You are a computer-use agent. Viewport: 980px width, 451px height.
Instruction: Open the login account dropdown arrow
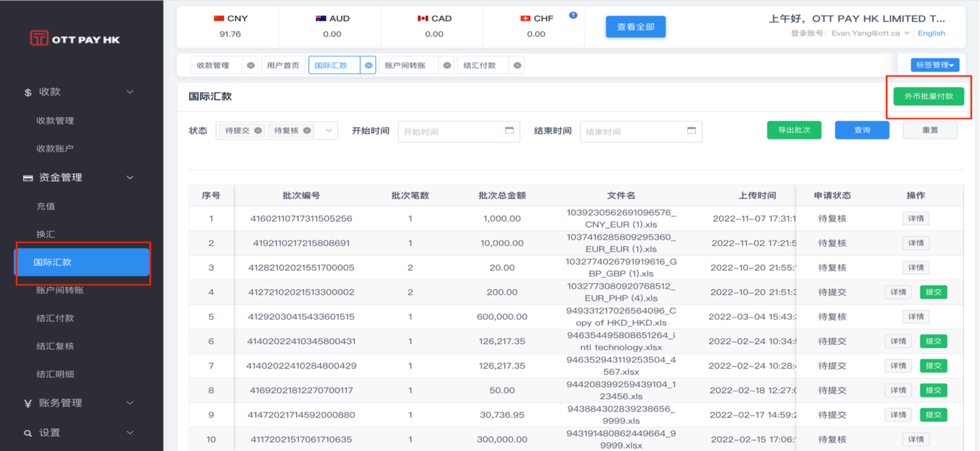pyautogui.click(x=907, y=33)
